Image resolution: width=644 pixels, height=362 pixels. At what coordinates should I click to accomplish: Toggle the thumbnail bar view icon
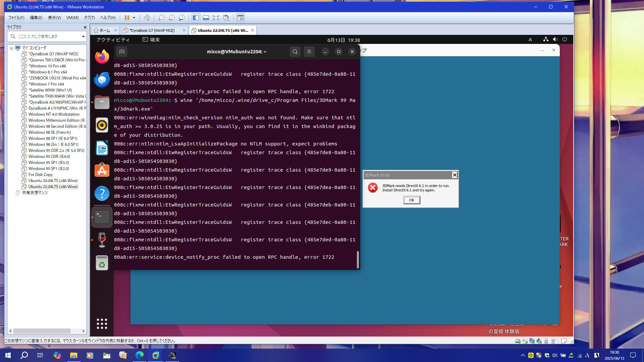(206, 18)
